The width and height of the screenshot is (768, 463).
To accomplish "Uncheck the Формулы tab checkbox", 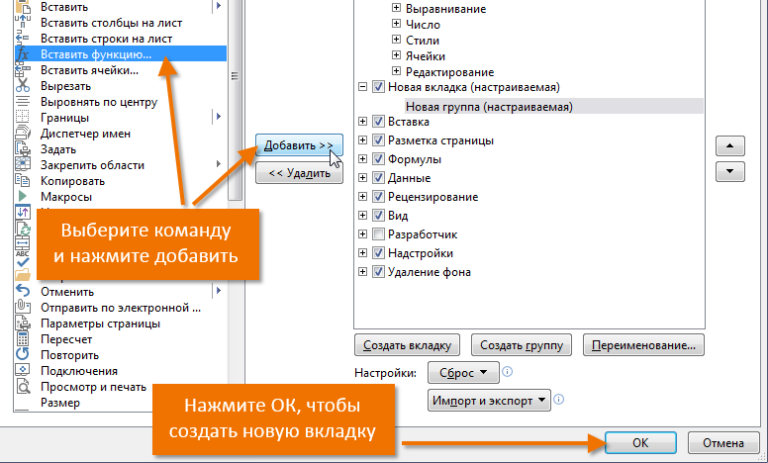I will 378,159.
